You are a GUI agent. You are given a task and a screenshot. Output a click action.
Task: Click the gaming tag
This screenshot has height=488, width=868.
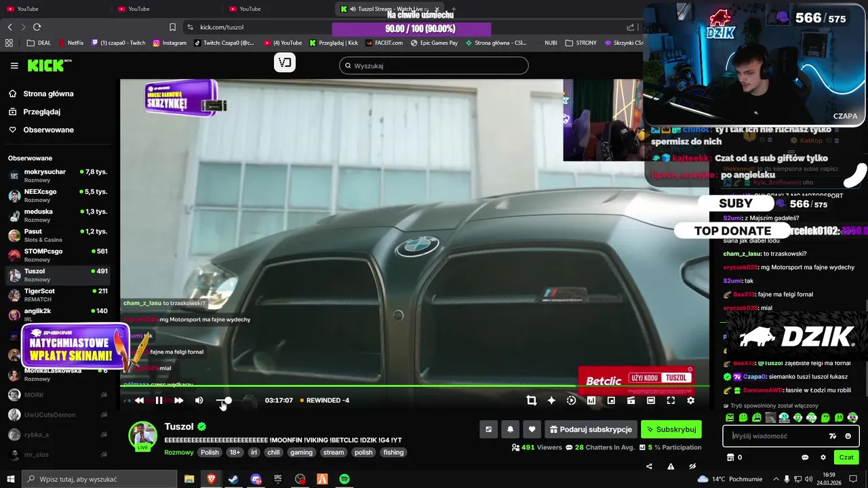coord(302,452)
